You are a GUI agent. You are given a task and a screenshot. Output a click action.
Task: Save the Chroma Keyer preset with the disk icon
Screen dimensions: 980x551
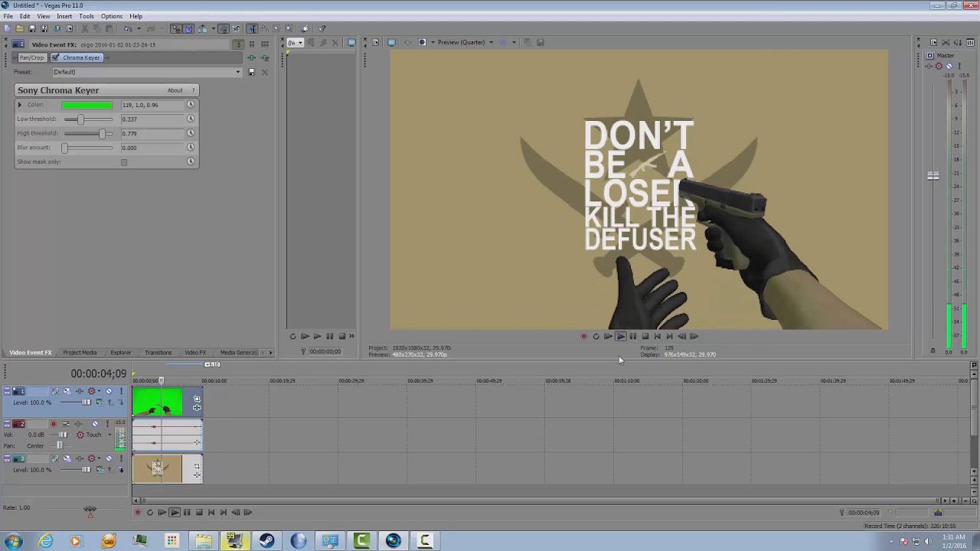tap(251, 72)
